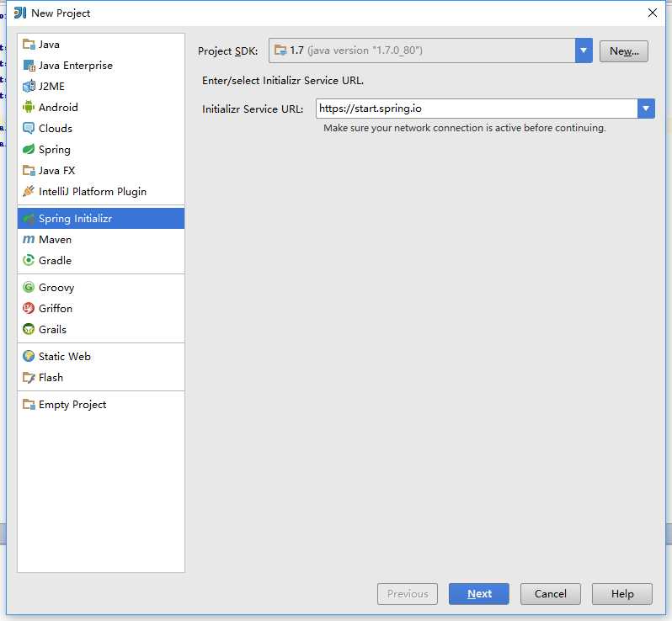Choose Groovy project type

tap(101, 288)
